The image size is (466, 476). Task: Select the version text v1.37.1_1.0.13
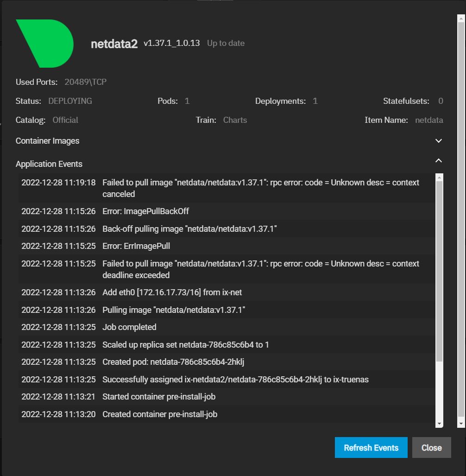click(172, 43)
